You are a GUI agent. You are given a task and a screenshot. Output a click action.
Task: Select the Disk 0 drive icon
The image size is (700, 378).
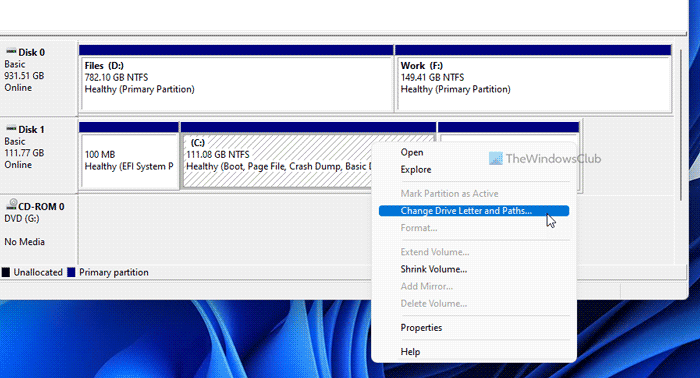click(x=11, y=51)
